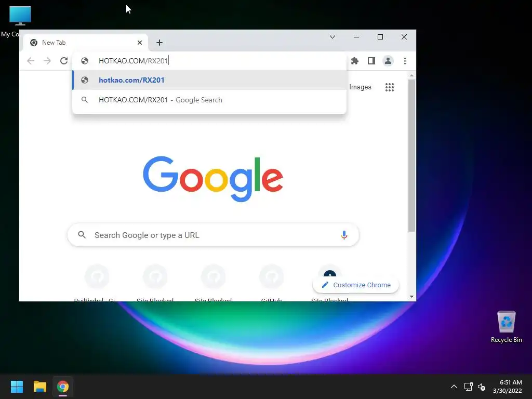Maximize the Chrome window
The width and height of the screenshot is (532, 399).
pyautogui.click(x=380, y=37)
